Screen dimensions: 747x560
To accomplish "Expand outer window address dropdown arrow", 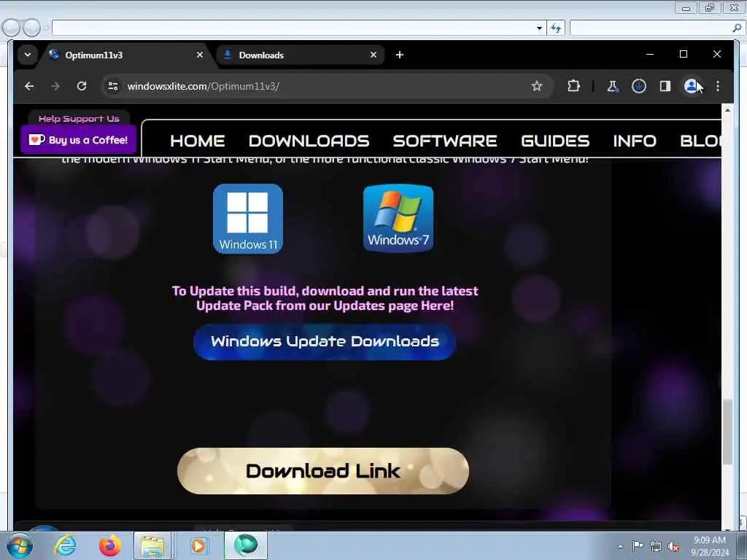I will (x=539, y=28).
